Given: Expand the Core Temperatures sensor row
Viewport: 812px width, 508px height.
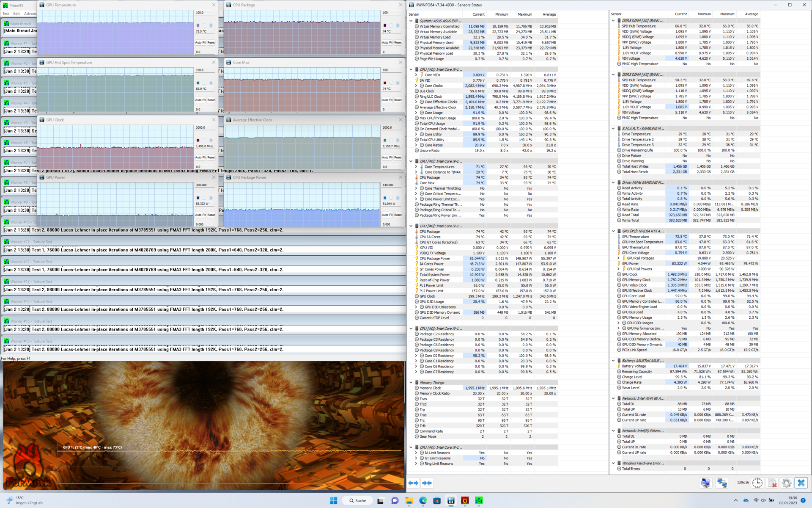Looking at the screenshot, I should point(416,167).
